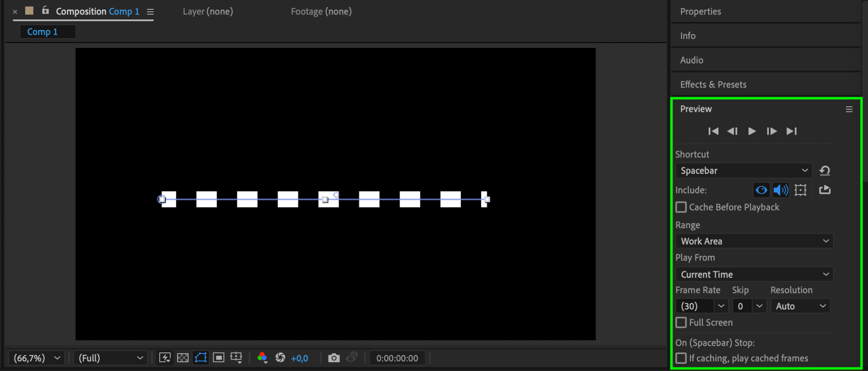Enable the Full Screen checkbox
Screen dimensions: 868x371
coord(681,322)
